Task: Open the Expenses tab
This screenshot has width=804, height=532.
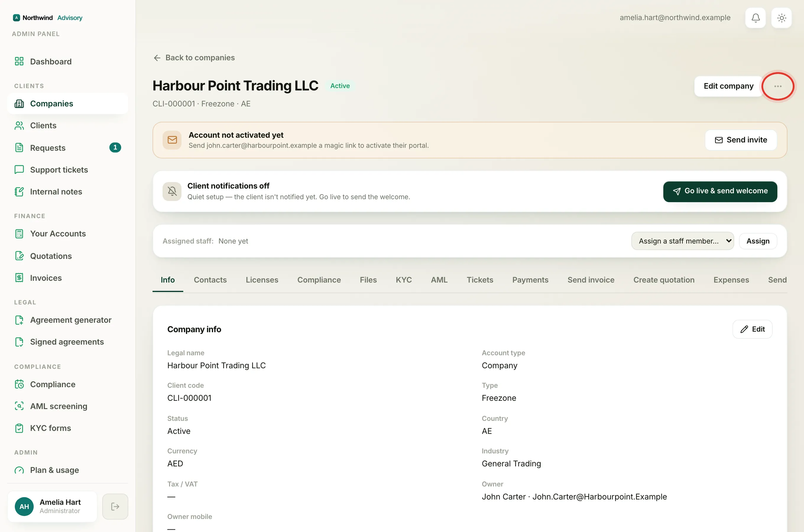Action: click(731, 280)
